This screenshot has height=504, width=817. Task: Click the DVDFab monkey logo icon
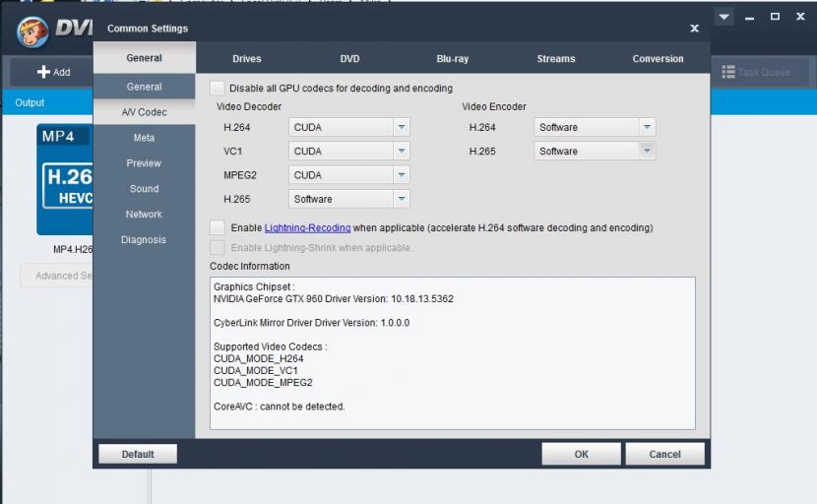pyautogui.click(x=32, y=31)
